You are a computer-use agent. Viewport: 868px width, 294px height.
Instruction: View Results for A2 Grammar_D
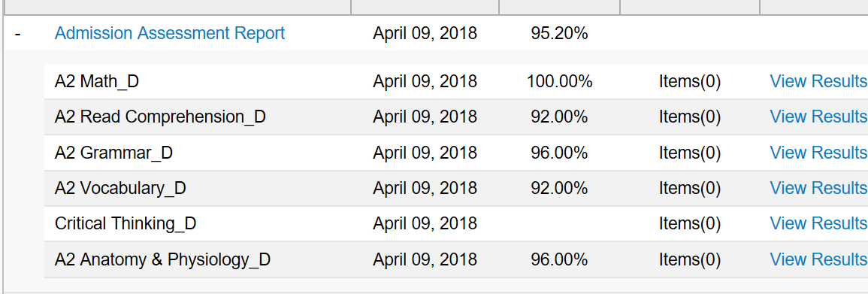coord(818,152)
